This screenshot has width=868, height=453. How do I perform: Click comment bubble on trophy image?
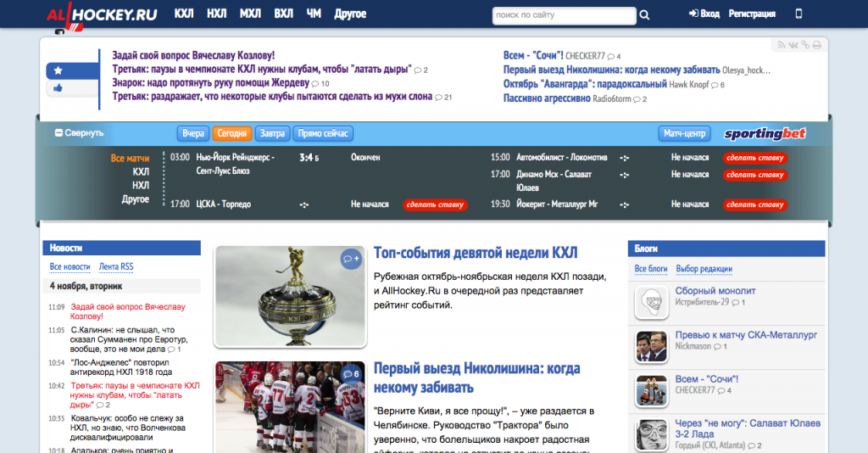pos(351,259)
